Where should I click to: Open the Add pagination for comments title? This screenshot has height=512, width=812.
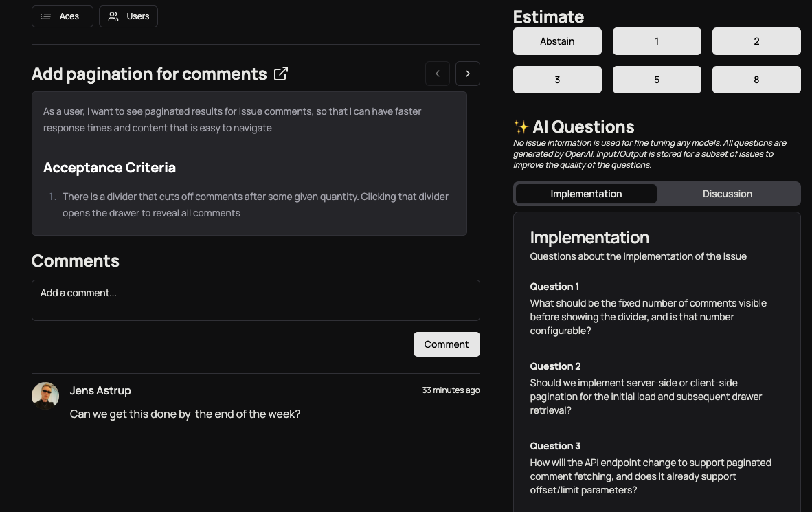pyautogui.click(x=149, y=74)
